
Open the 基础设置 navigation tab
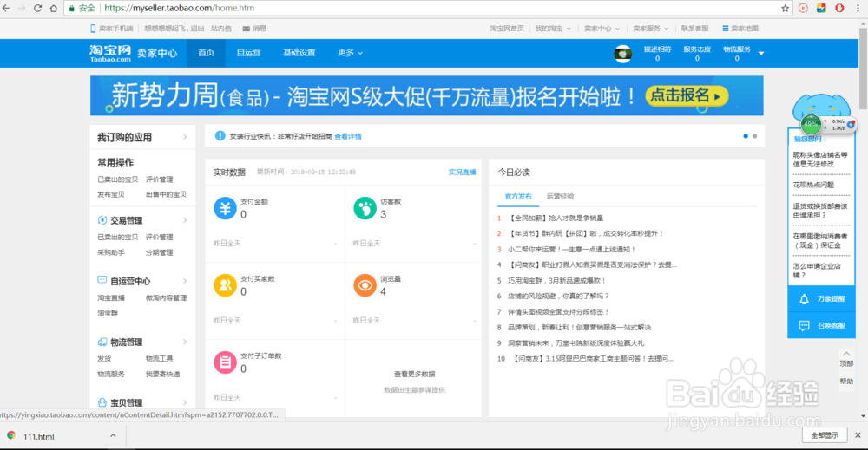(x=299, y=53)
